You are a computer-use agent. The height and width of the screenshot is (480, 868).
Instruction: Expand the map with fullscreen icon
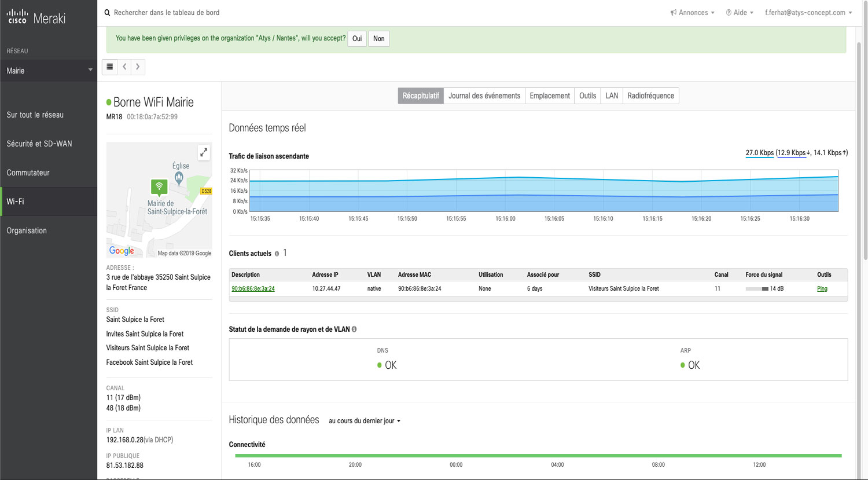tap(204, 152)
